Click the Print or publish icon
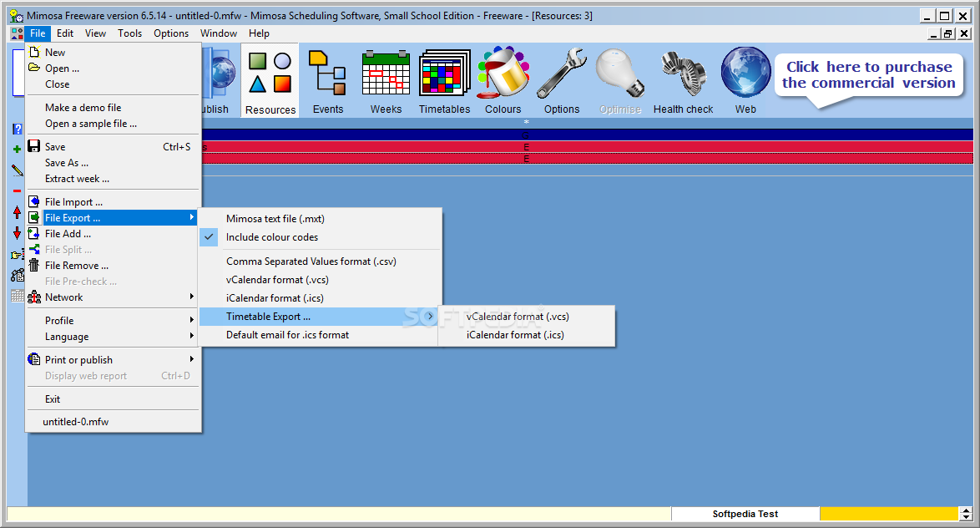 [x=34, y=359]
